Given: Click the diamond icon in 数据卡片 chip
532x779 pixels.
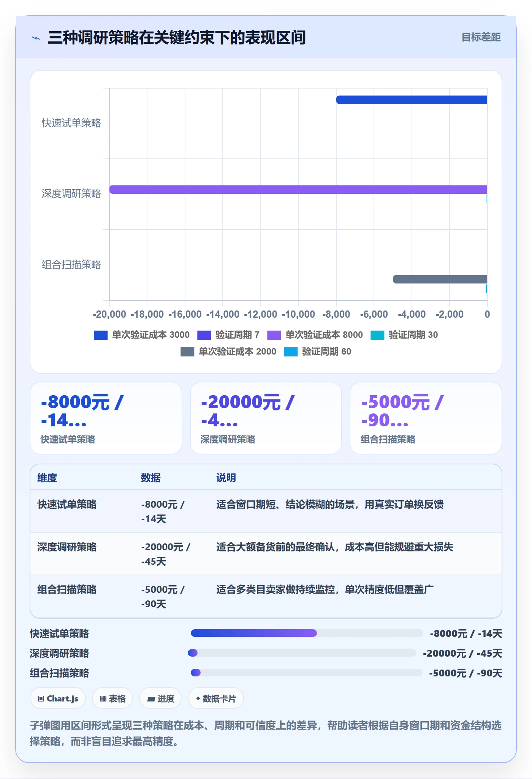Looking at the screenshot, I should 198,698.
